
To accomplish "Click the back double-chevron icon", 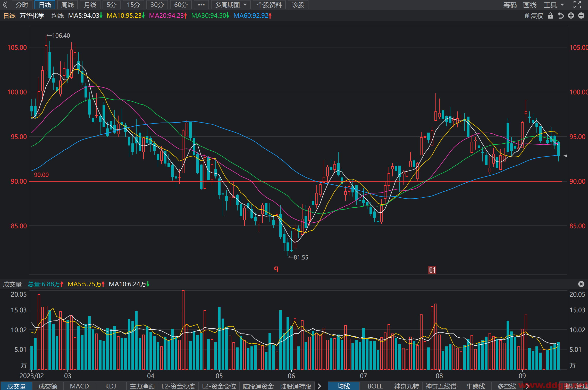I will pos(5,5).
